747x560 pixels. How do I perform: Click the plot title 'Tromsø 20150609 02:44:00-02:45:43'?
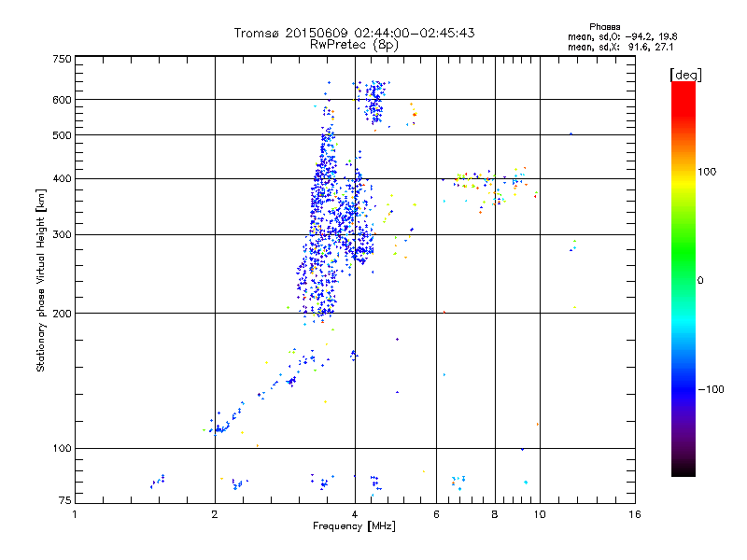(x=354, y=33)
